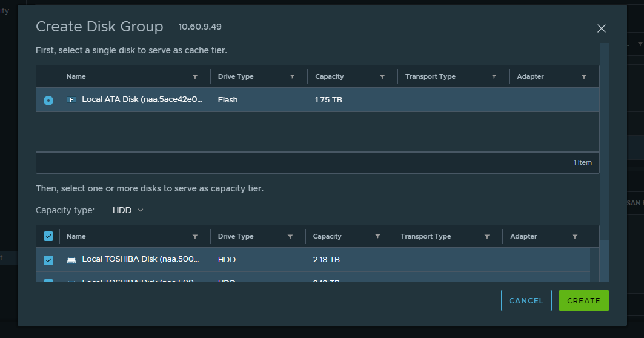
Task: Toggle select-all capacity disks checkbox
Action: click(48, 237)
